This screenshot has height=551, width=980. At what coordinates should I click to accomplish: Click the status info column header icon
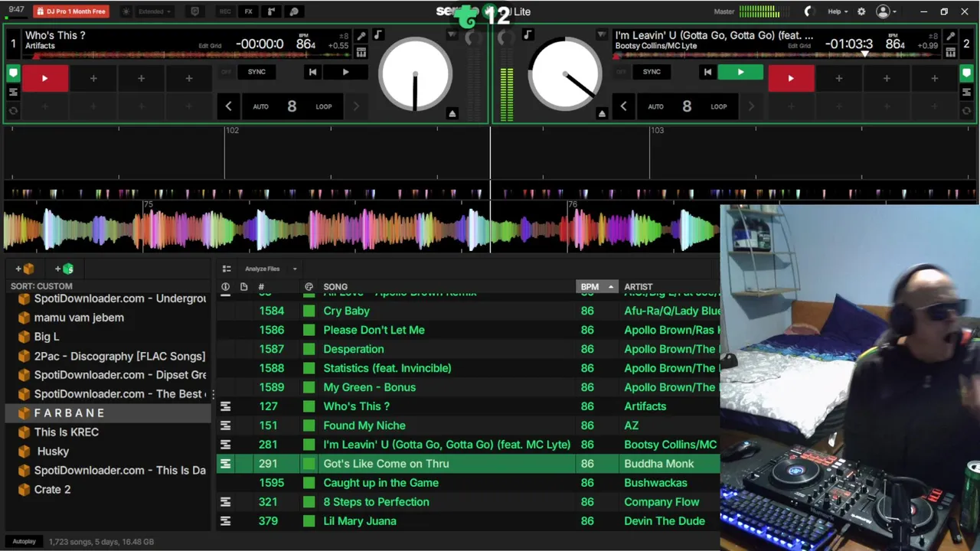pyautogui.click(x=225, y=287)
